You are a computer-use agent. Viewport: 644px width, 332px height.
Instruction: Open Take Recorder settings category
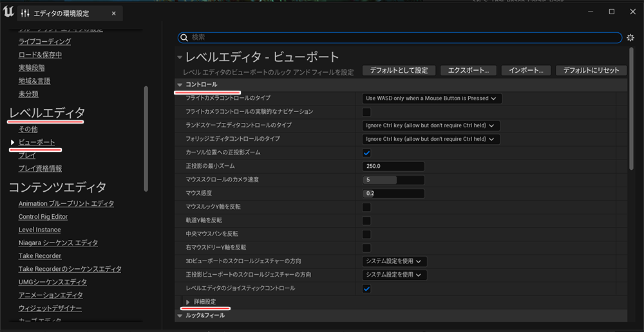click(x=40, y=256)
